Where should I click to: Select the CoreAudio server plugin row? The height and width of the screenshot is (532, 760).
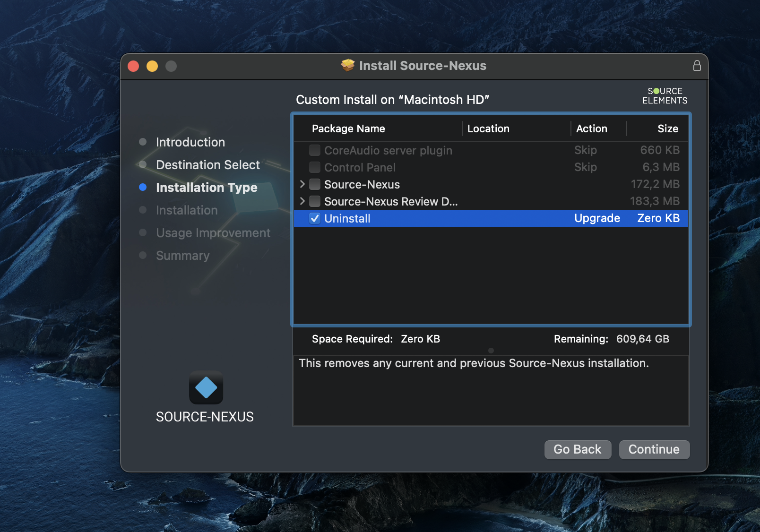click(388, 150)
